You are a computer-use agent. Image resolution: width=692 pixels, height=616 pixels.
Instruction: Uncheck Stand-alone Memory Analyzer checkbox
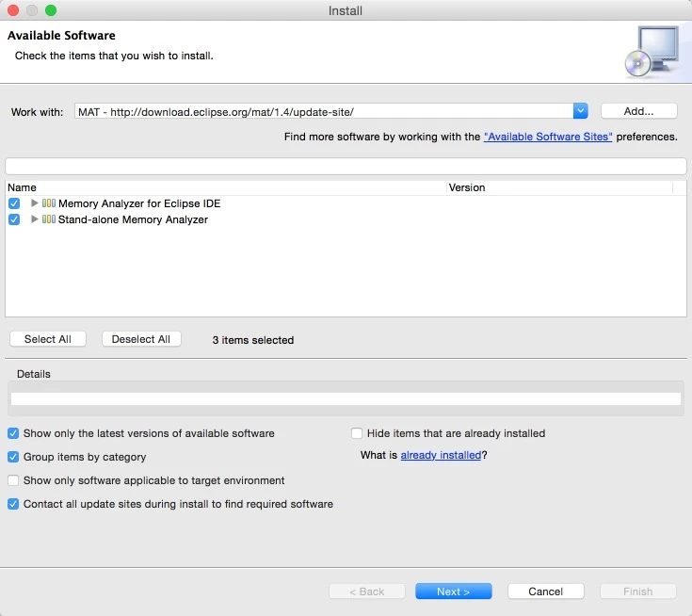[14, 219]
